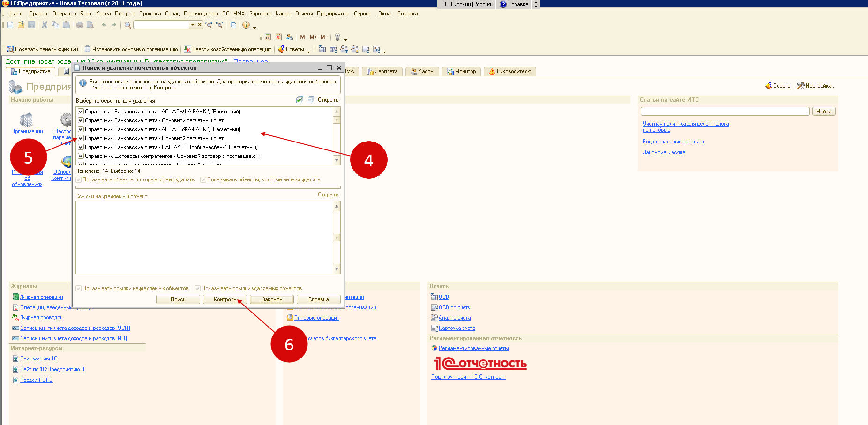Click the find next icon
868x425 pixels.
209,25
